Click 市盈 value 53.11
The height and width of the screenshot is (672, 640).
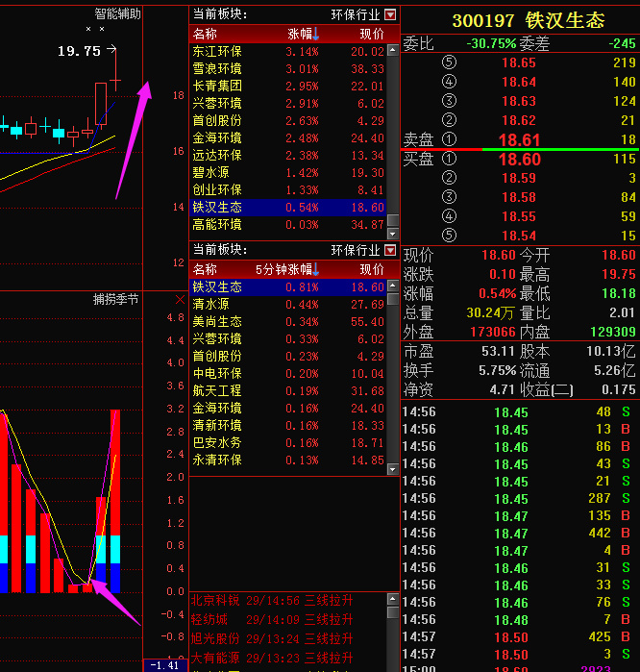[498, 352]
